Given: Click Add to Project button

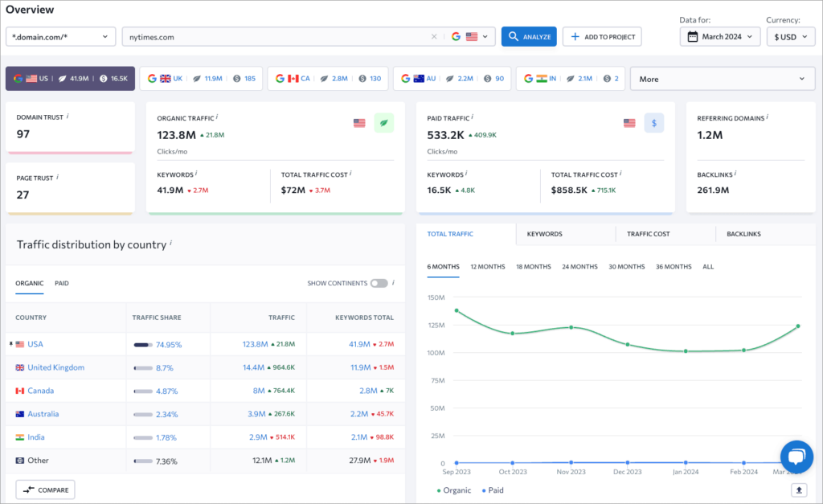Looking at the screenshot, I should click(x=602, y=37).
